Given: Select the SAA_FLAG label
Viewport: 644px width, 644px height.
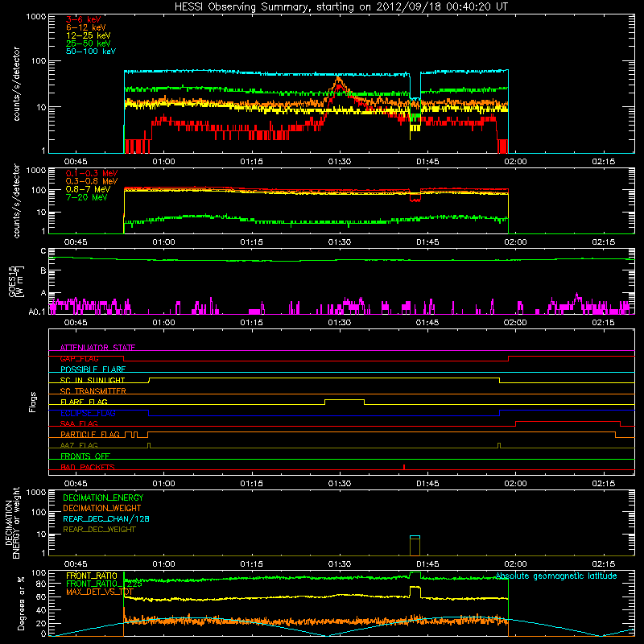Looking at the screenshot, I should (79, 424).
